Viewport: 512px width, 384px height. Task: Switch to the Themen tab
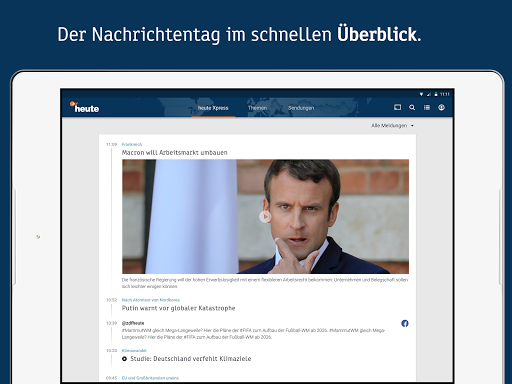(x=257, y=108)
